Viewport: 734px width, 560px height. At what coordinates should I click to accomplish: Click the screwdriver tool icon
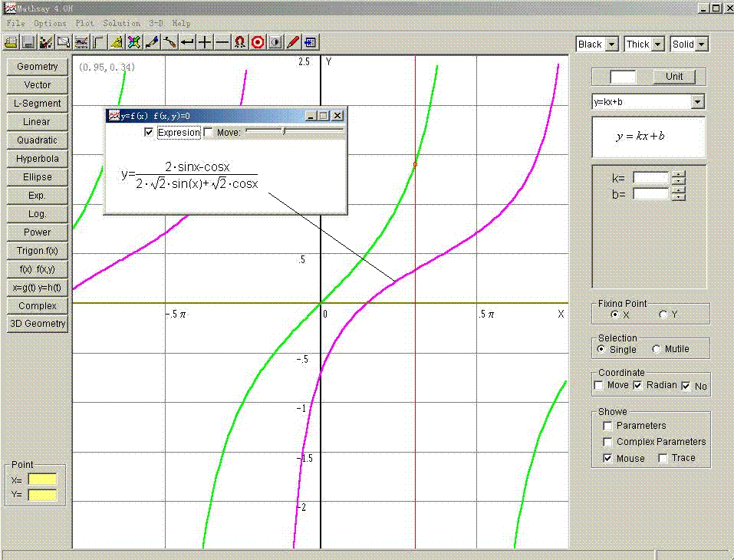[169, 43]
